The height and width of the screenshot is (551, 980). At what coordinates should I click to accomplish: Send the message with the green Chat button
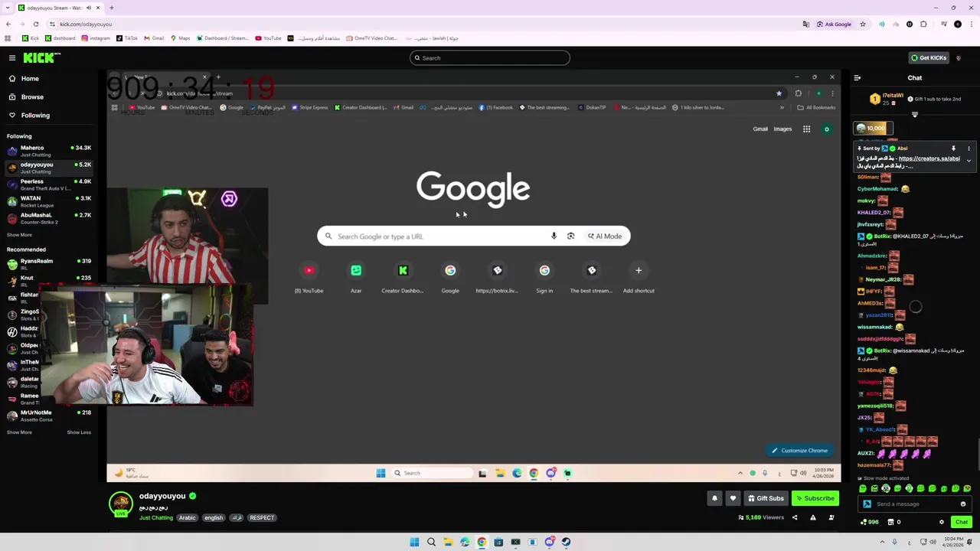(962, 522)
